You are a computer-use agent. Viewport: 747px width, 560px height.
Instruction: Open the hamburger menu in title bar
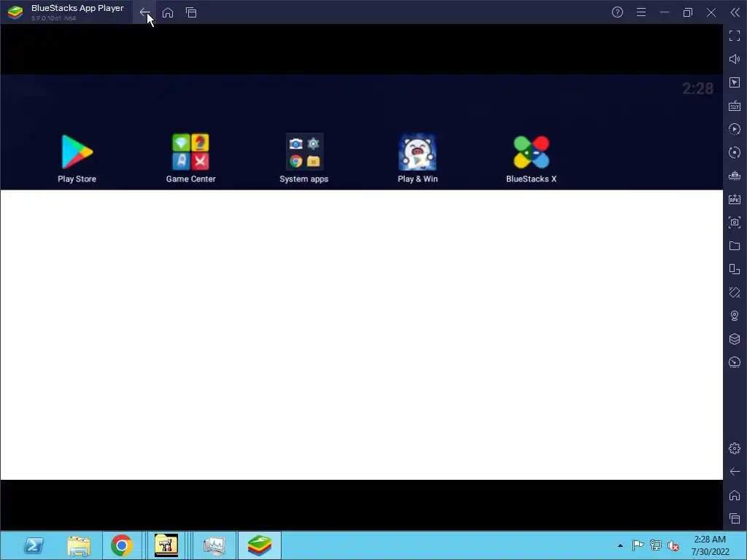point(641,12)
